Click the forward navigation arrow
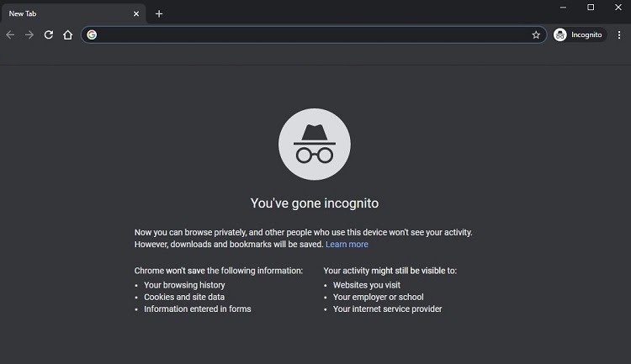Screen dimensions: 631x364 pyautogui.click(x=29, y=35)
